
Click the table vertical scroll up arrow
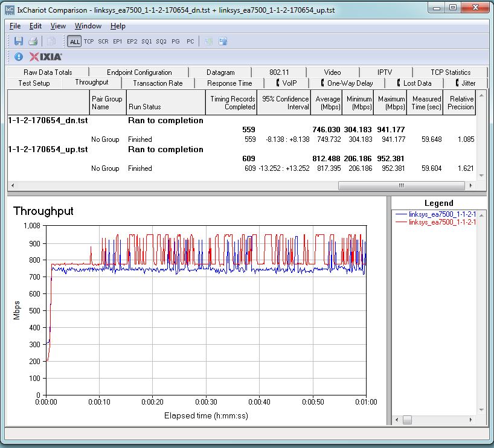(481, 95)
